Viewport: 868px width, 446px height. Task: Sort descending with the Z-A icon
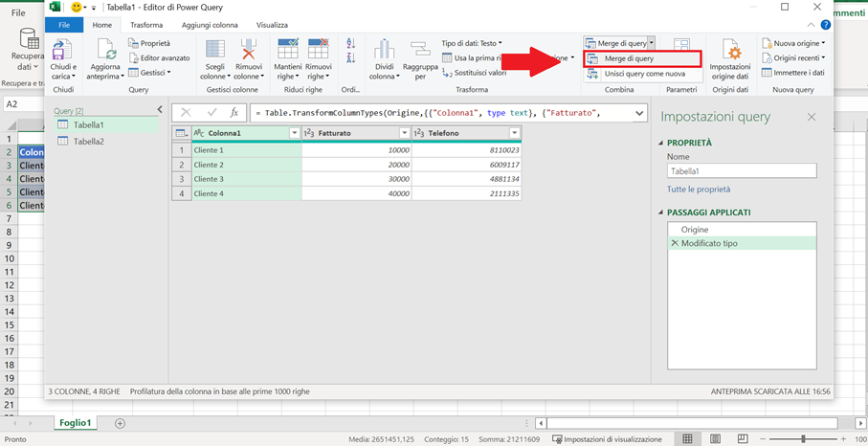(350, 58)
